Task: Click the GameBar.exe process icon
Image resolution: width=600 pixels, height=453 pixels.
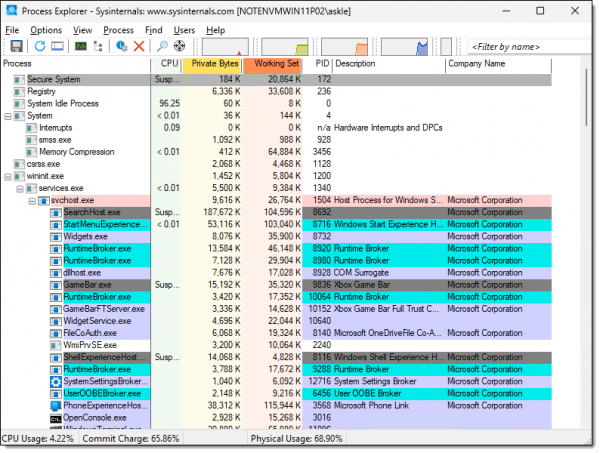Action: 56,285
